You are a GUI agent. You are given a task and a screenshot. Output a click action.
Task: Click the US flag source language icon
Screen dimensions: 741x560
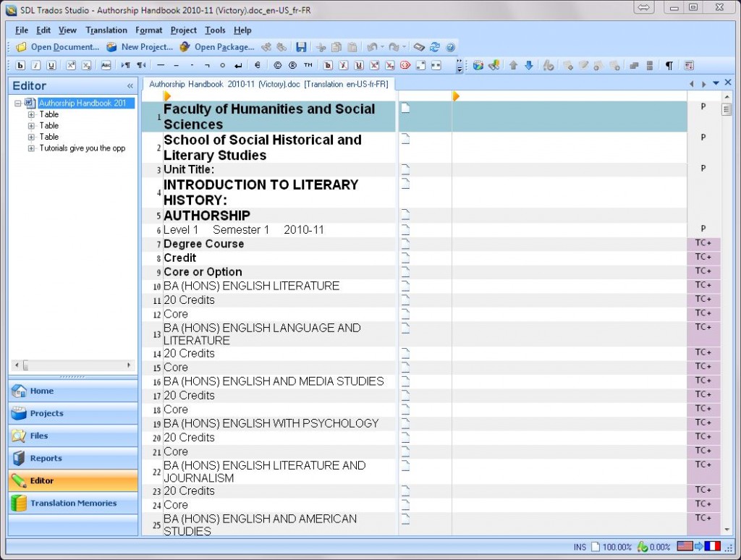(685, 546)
